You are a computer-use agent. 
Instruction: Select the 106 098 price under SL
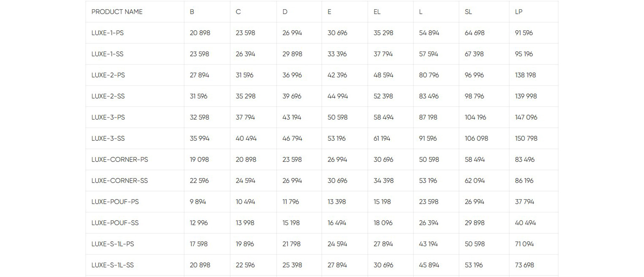(x=476, y=138)
